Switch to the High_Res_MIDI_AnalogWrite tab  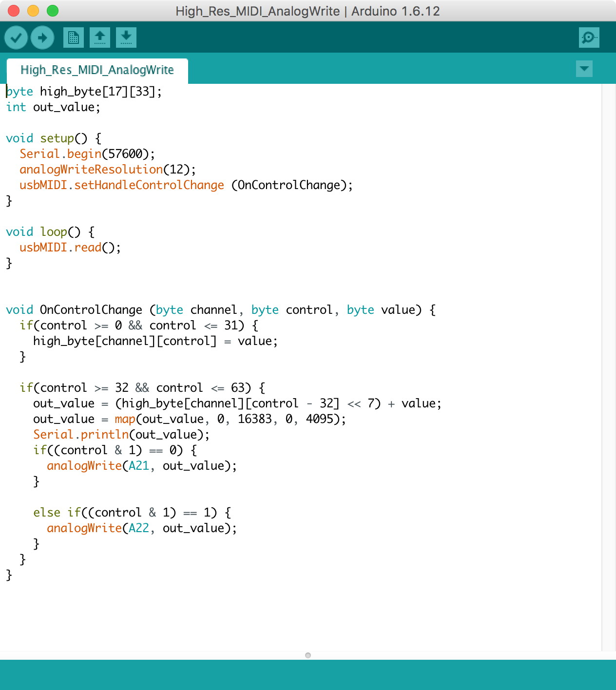tap(97, 70)
